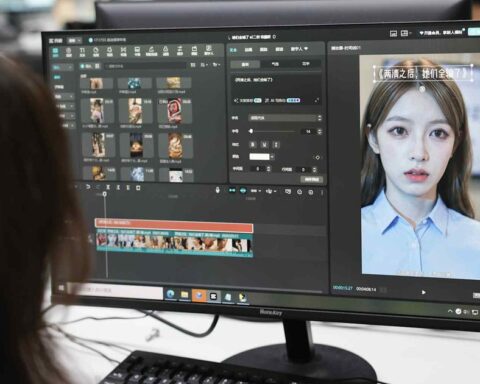The image size is (480, 384).
Task: Click the white text color swatch
Action: 259,157
